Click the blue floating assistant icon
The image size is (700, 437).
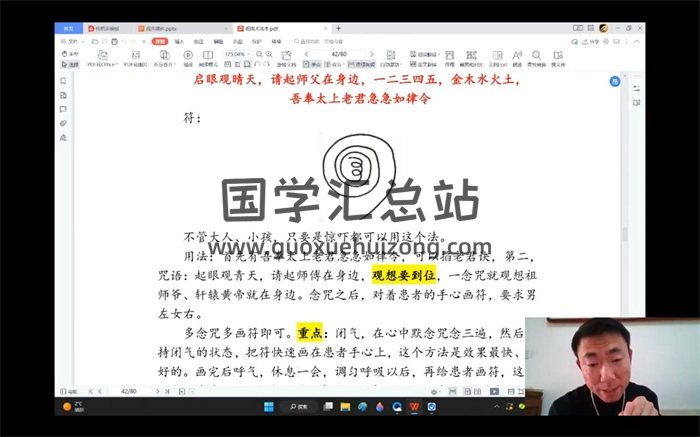click(x=615, y=81)
